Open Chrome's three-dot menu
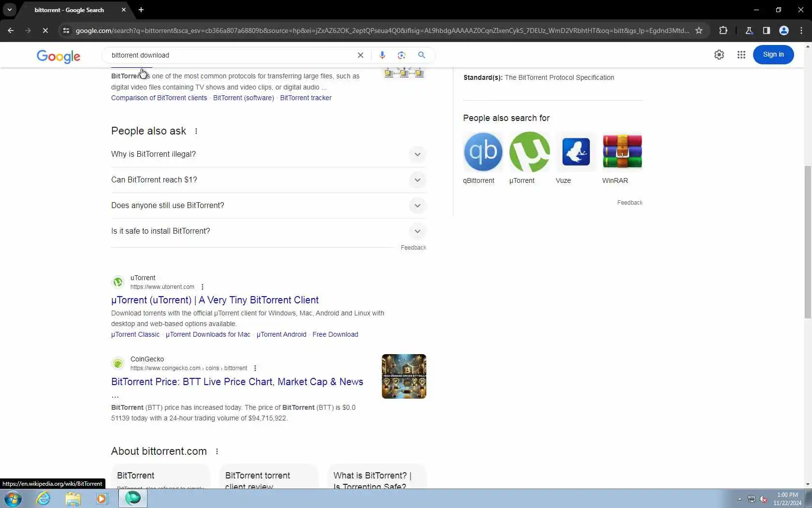This screenshot has width=812, height=508. coord(801,30)
